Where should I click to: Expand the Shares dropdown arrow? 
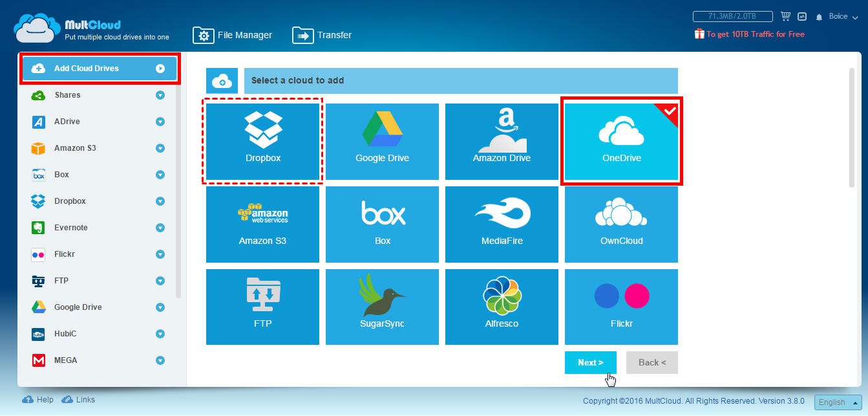click(160, 95)
